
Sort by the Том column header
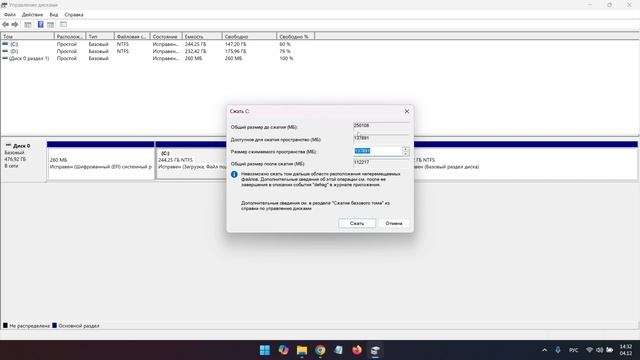point(27,36)
